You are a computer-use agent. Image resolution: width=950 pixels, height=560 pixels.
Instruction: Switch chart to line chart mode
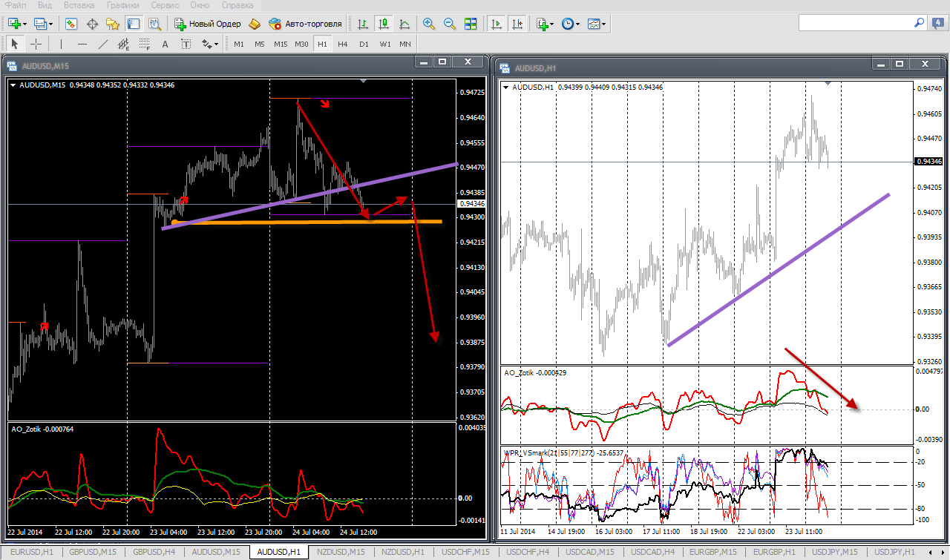[404, 24]
